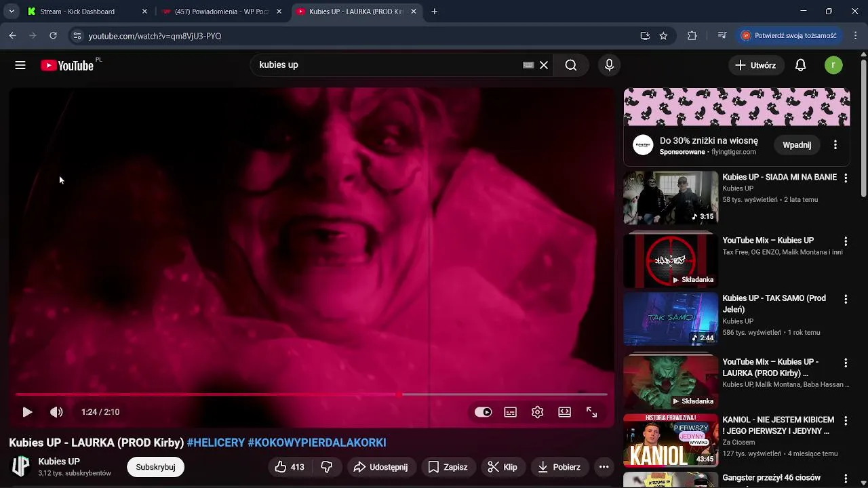Open YouTube notifications bell

[800, 65]
